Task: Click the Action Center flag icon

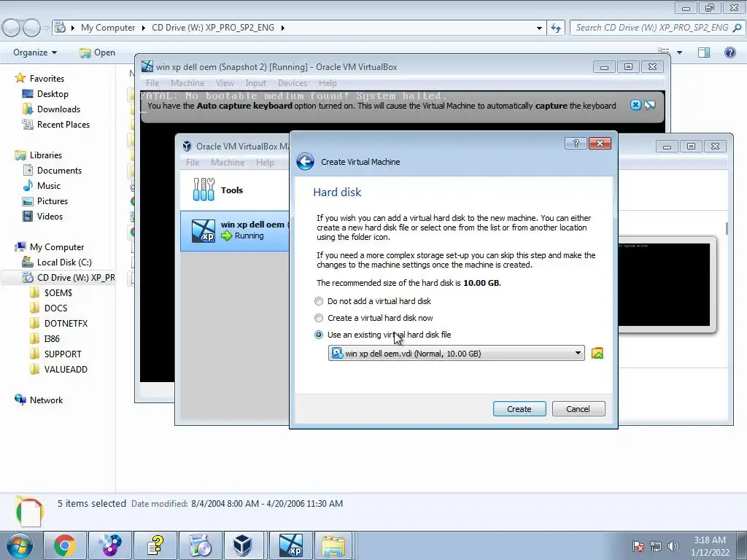Action: tap(638, 545)
